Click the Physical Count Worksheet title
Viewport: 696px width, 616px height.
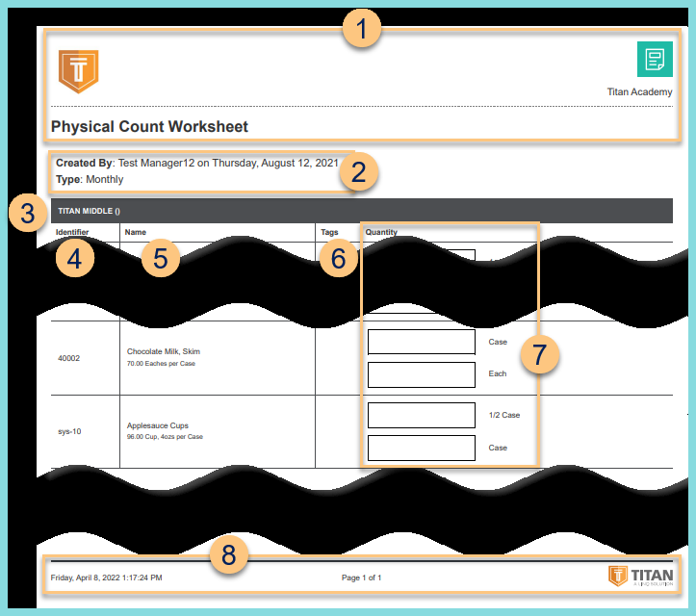(x=149, y=126)
